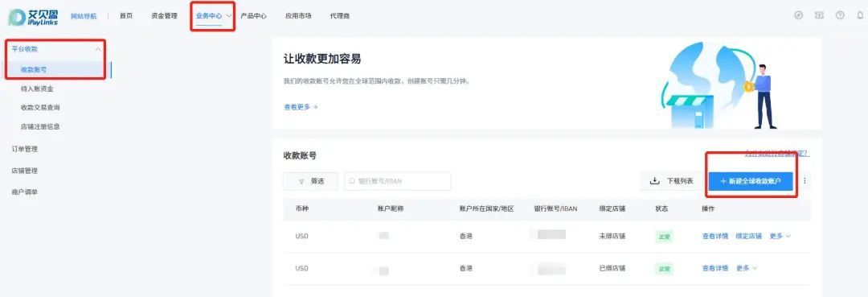Image resolution: width=868 pixels, height=297 pixels.
Task: Open 产品中心 in top navigation
Action: pos(253,16)
